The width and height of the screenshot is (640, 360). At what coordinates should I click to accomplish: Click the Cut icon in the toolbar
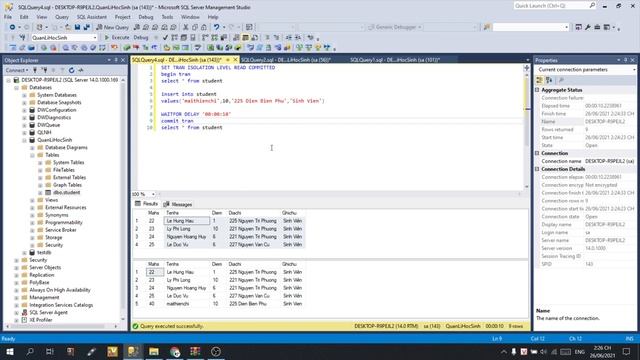[x=186, y=27]
